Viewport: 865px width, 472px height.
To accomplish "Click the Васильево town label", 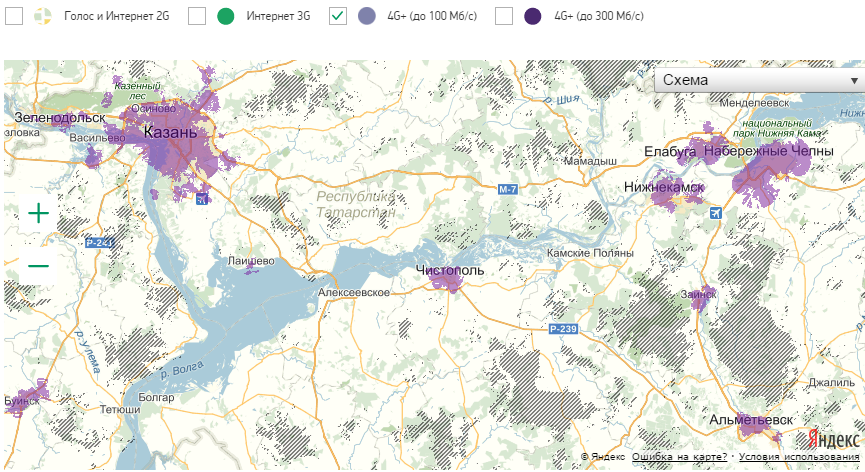I will click(x=98, y=137).
